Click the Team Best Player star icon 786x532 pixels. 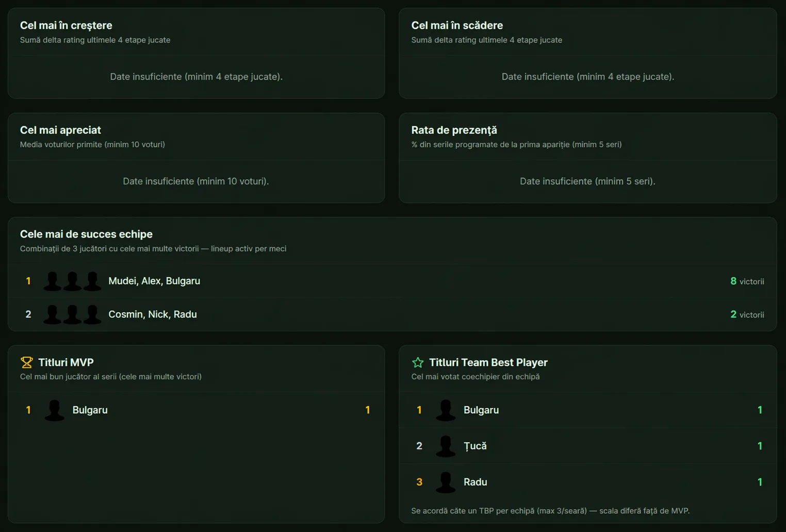click(x=418, y=362)
